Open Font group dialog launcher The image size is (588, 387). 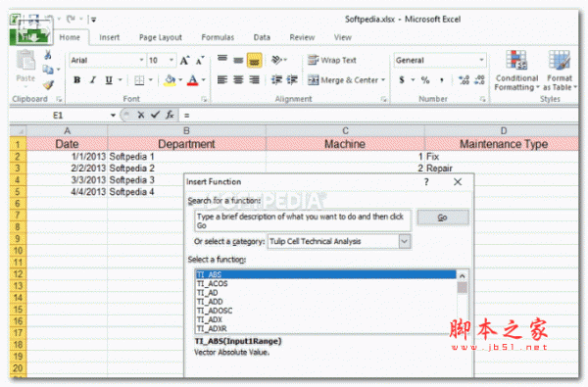point(205,99)
